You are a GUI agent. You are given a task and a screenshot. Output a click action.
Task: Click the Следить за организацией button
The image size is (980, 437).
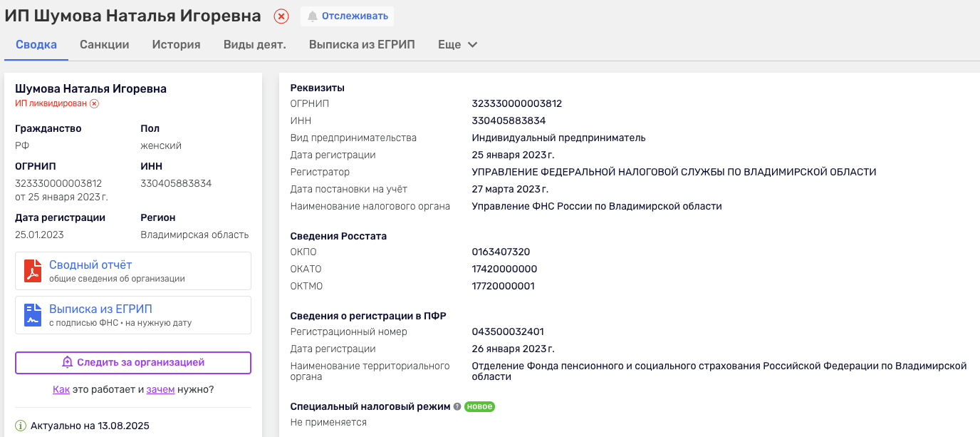(133, 363)
